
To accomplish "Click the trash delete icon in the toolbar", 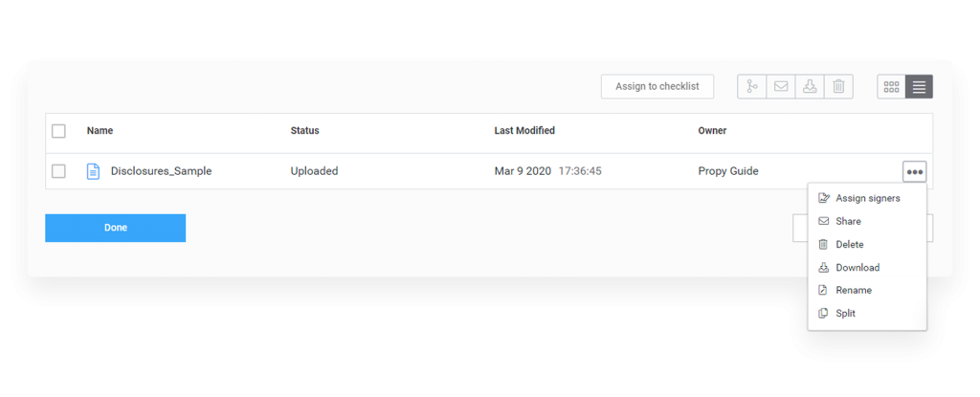I will (838, 87).
